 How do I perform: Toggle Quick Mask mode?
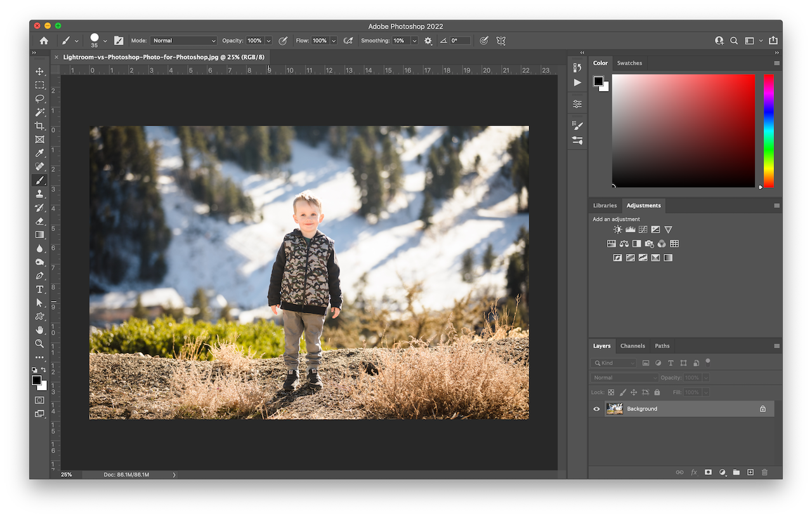[x=39, y=400]
